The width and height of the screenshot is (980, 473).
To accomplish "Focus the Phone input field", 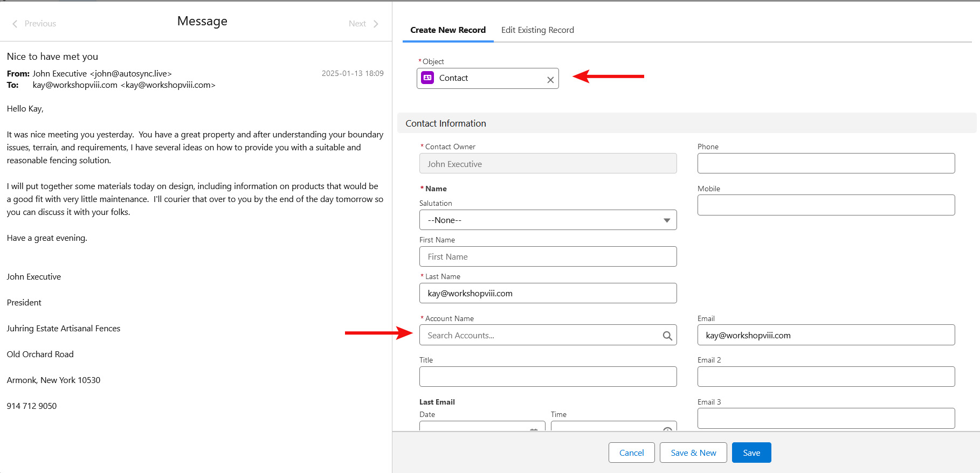I will [825, 163].
